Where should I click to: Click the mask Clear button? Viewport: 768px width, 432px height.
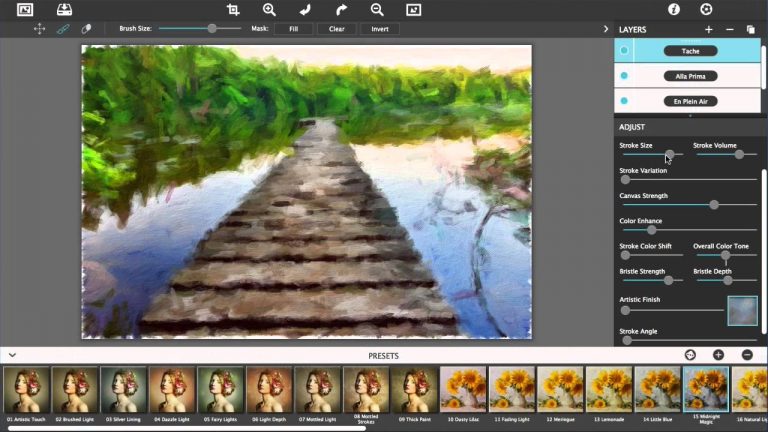pos(336,29)
